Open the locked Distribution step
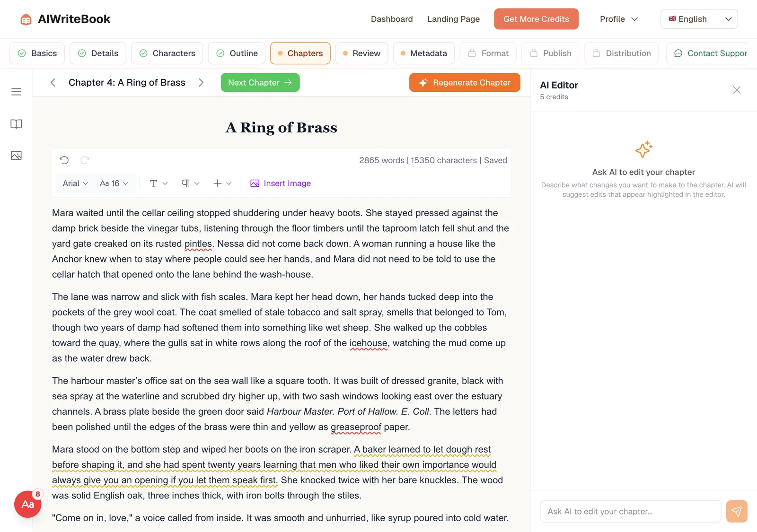 coord(621,53)
